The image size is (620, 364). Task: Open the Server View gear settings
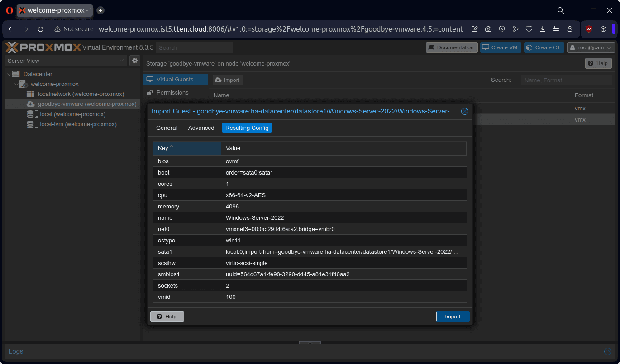pos(135,61)
